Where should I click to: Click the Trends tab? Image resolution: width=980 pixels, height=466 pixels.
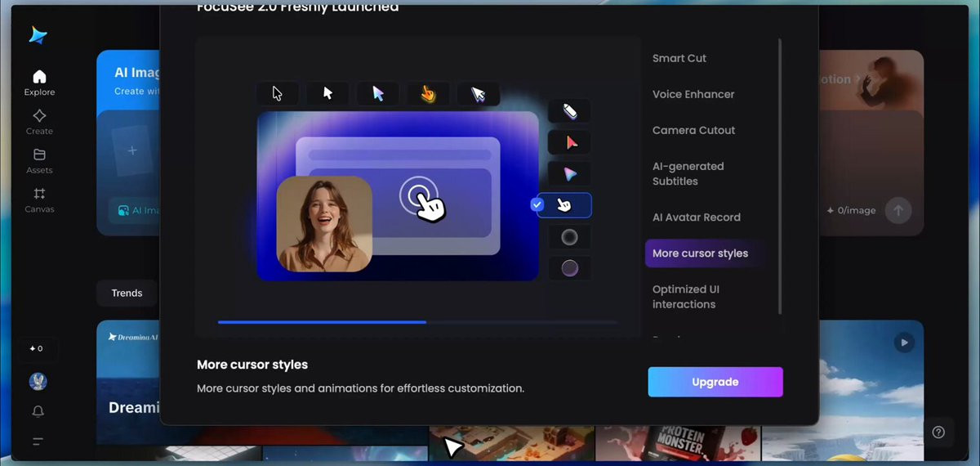[127, 293]
